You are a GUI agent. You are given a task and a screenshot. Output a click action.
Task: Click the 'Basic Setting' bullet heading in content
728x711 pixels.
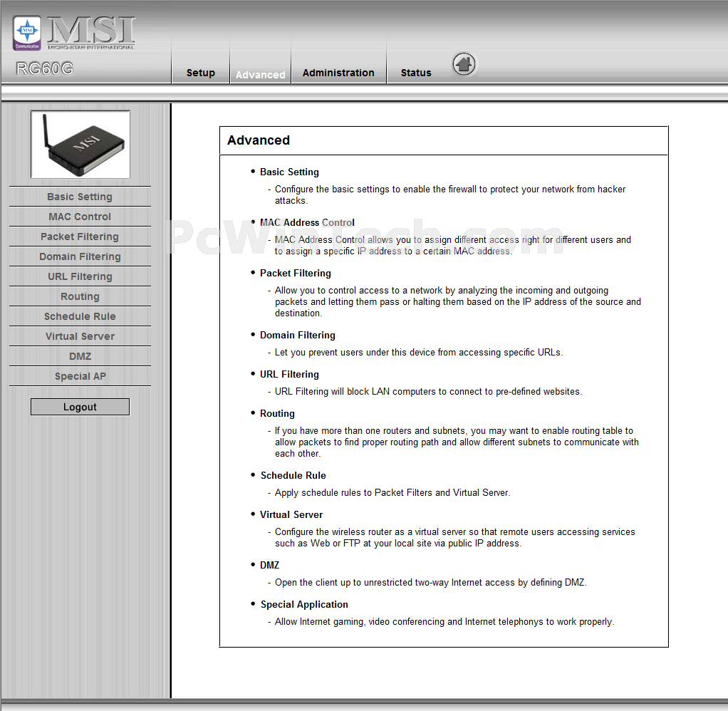pyautogui.click(x=289, y=172)
